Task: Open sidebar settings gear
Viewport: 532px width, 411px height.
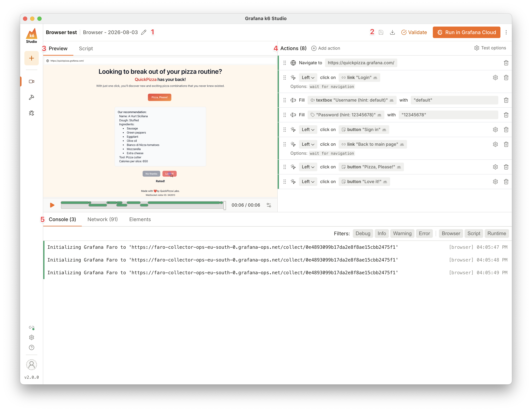Action: pyautogui.click(x=31, y=337)
